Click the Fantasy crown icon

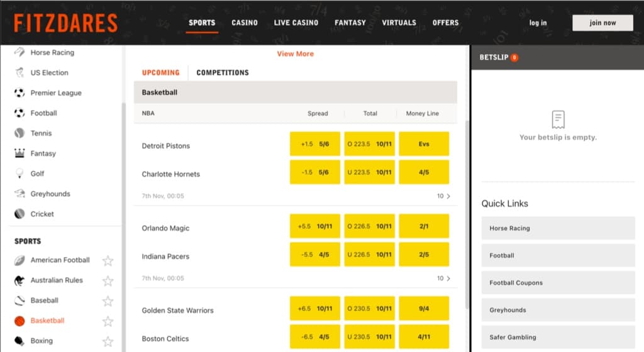pos(19,153)
